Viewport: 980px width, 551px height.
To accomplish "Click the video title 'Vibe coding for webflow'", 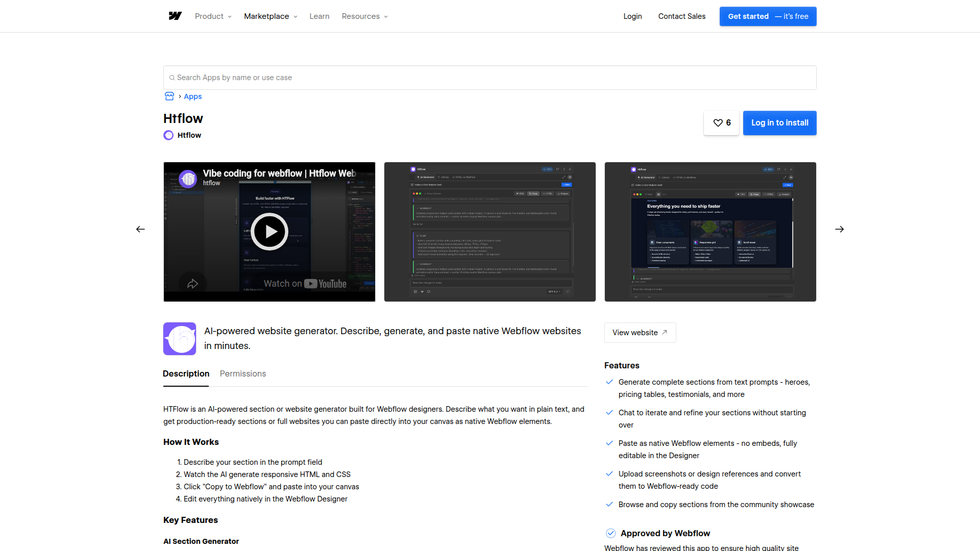I will tap(279, 173).
